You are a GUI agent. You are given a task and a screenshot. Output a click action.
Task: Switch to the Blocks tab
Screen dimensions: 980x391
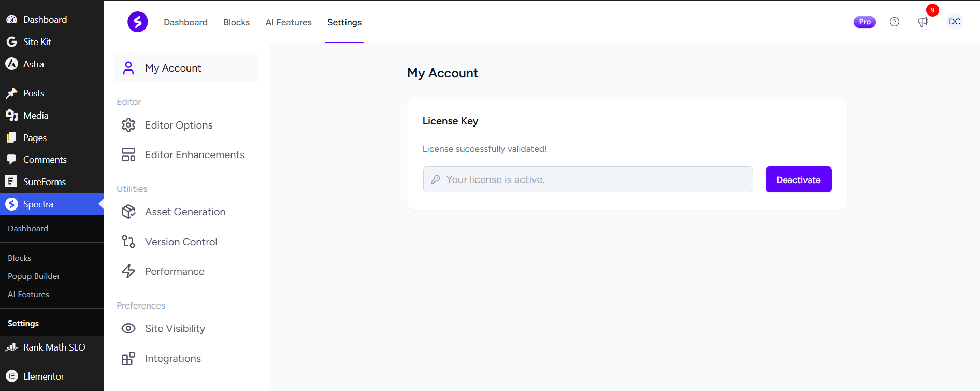236,22
